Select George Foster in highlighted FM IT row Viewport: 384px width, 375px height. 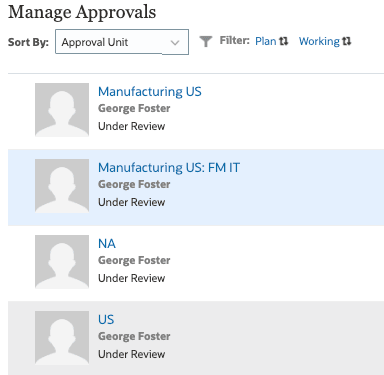[x=134, y=184]
